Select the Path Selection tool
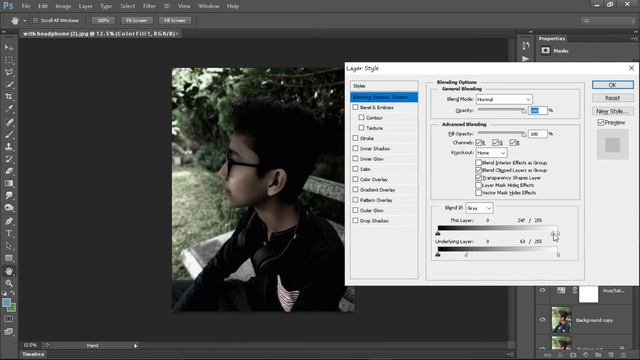This screenshot has width=640, height=360. tap(9, 246)
